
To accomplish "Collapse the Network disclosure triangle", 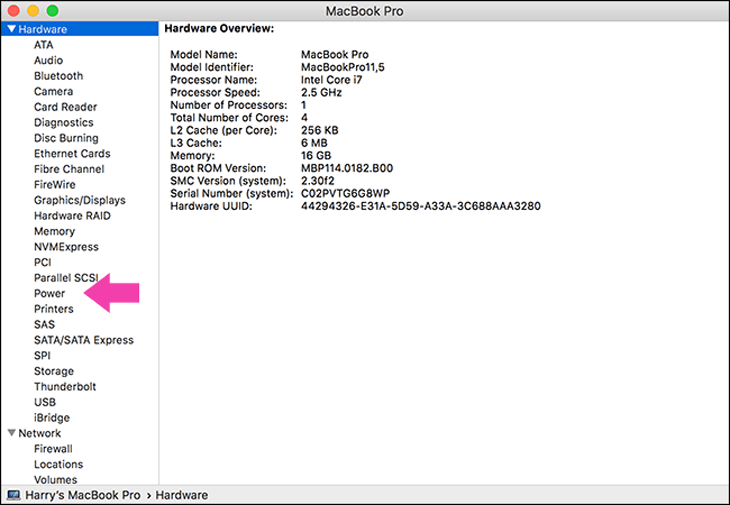I will [12, 433].
